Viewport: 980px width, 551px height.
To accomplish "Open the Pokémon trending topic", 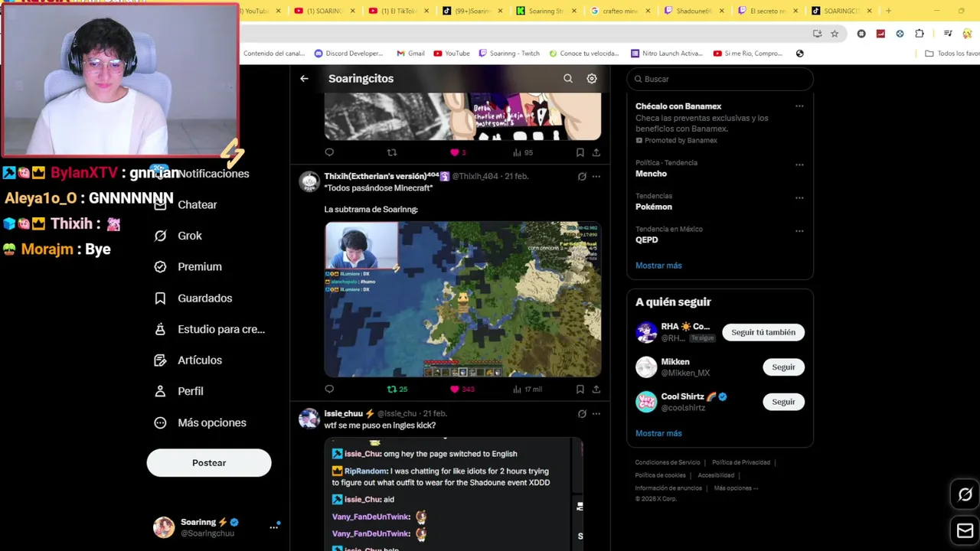I will tap(654, 207).
